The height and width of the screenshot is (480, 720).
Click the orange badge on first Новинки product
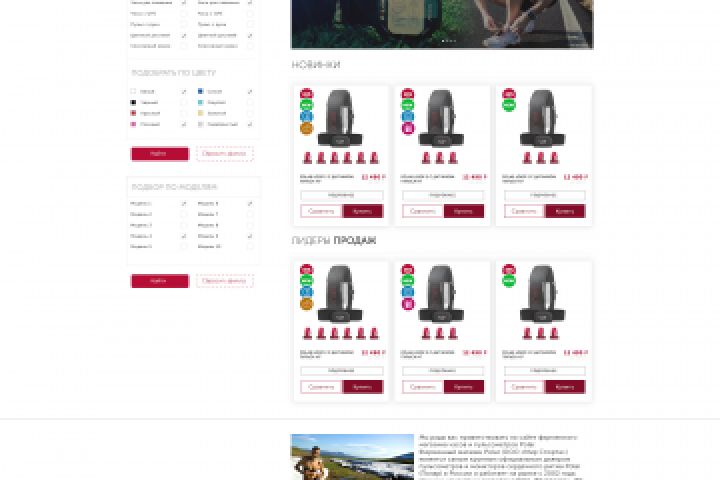coord(306,128)
